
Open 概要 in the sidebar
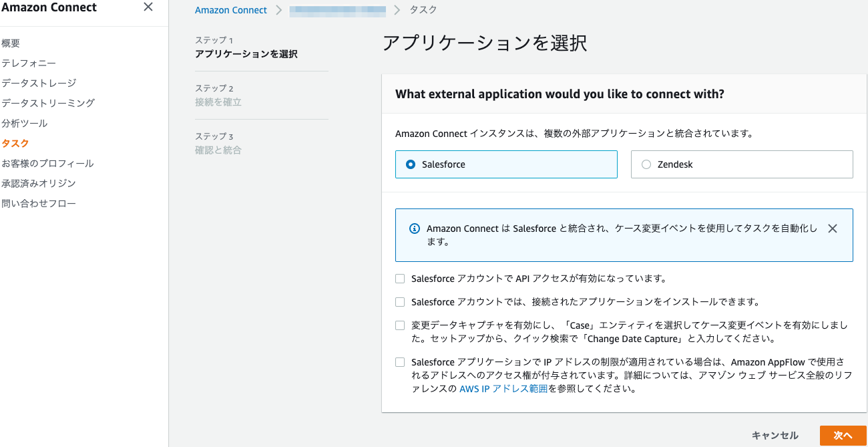11,43
